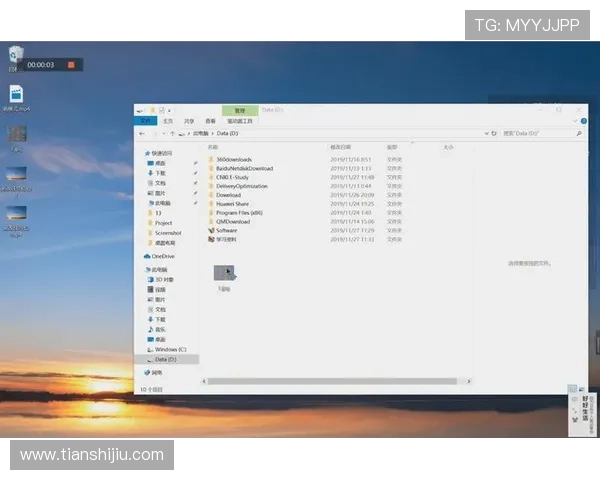Stop the screen recording with the red button

(x=72, y=65)
